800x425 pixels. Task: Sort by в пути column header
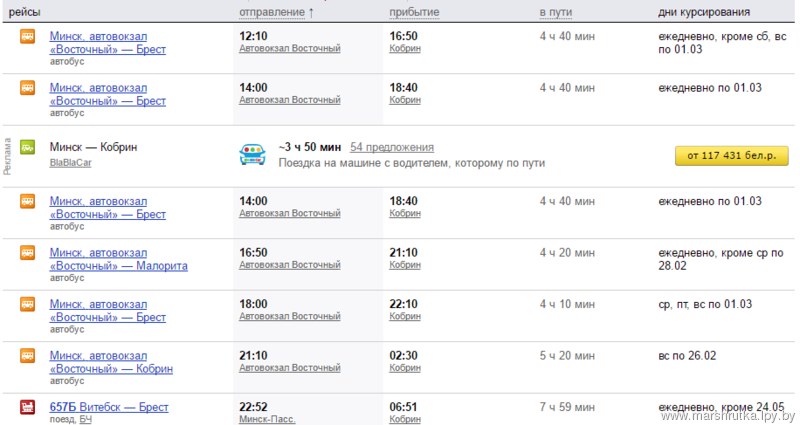tap(556, 12)
